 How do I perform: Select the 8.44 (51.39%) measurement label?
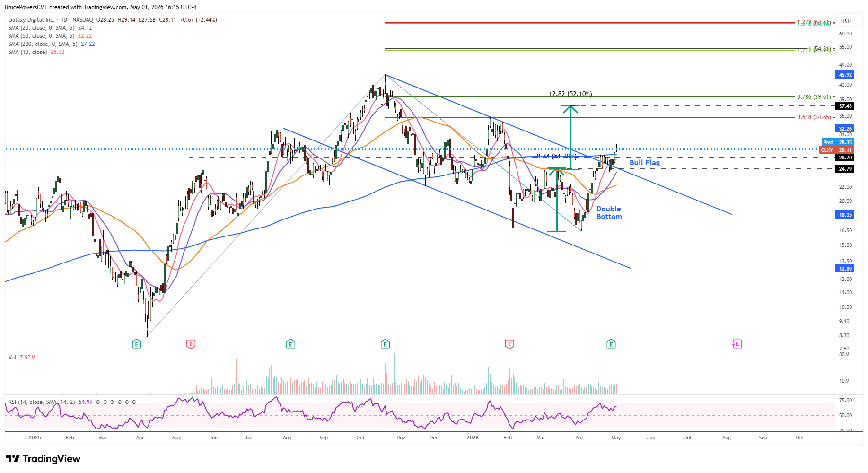coord(556,156)
